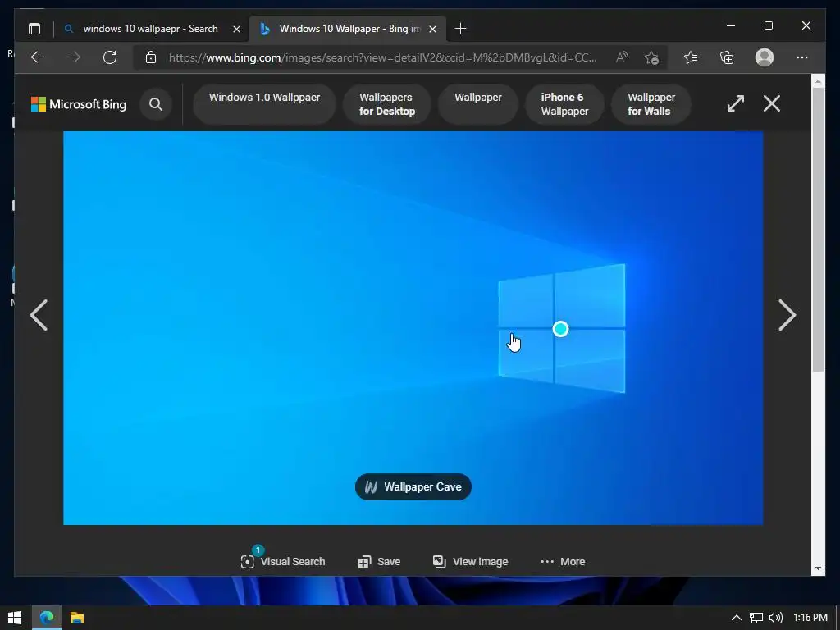Switch to 'windows 10 wallpaepr - Search' tab
840x630 pixels.
(x=153, y=29)
